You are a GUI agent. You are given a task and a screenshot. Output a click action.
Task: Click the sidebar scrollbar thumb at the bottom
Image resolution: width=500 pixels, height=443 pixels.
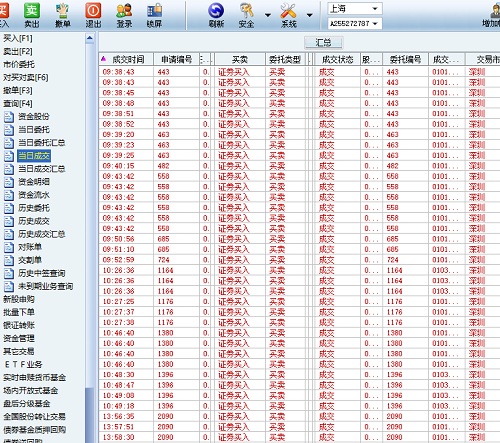click(90, 415)
